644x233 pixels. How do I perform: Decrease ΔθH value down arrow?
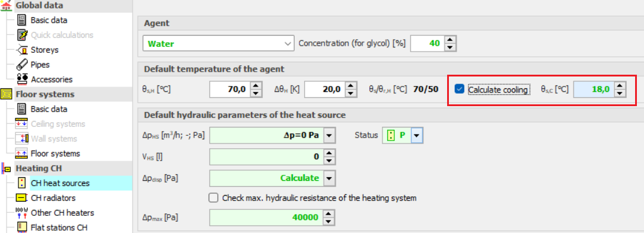[350, 93]
